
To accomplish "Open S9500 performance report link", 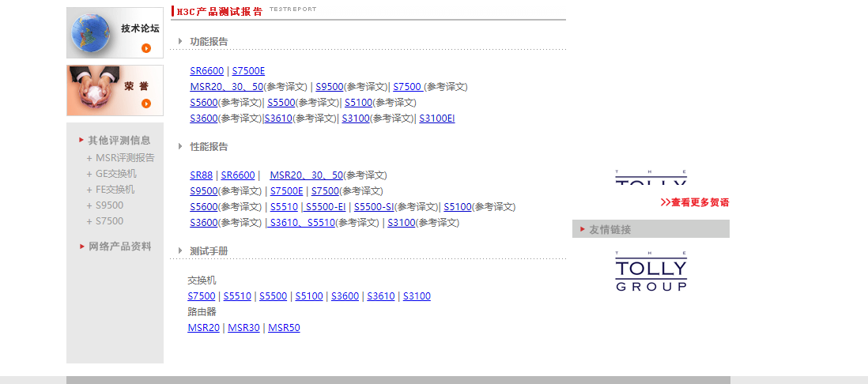I will [204, 191].
